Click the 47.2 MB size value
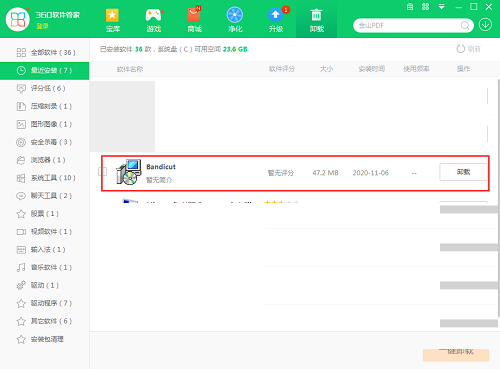 (x=325, y=173)
